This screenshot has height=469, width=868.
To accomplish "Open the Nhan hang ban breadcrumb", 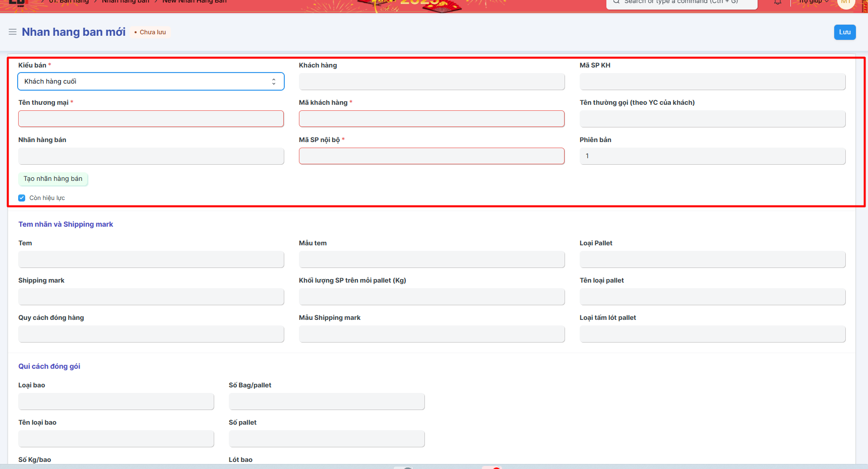I will click(x=126, y=2).
